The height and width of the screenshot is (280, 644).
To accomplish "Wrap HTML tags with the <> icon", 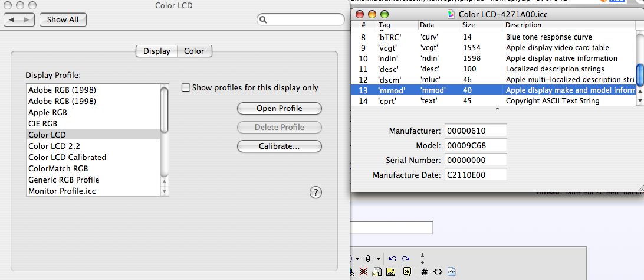I will pos(438,272).
